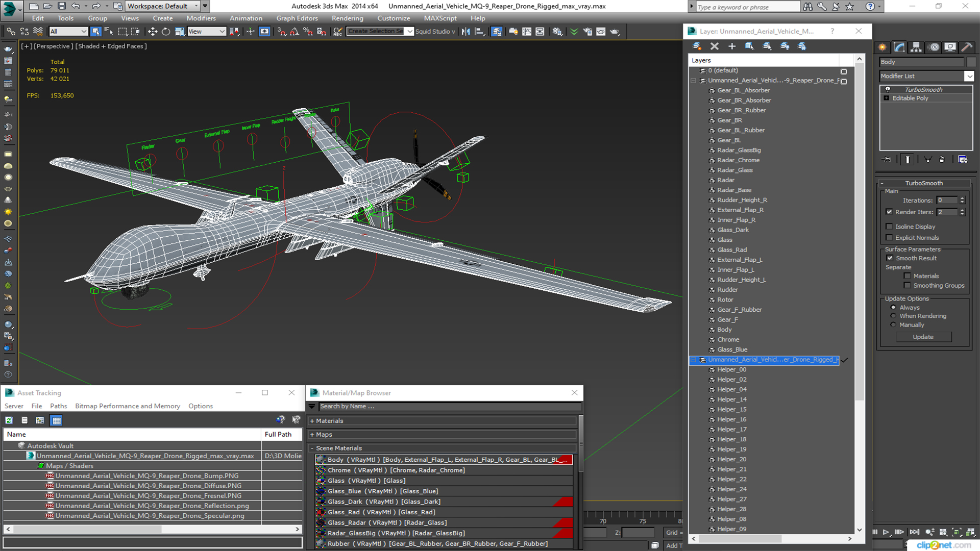The width and height of the screenshot is (980, 551).
Task: Expand the Materials group in browser
Action: pos(312,421)
